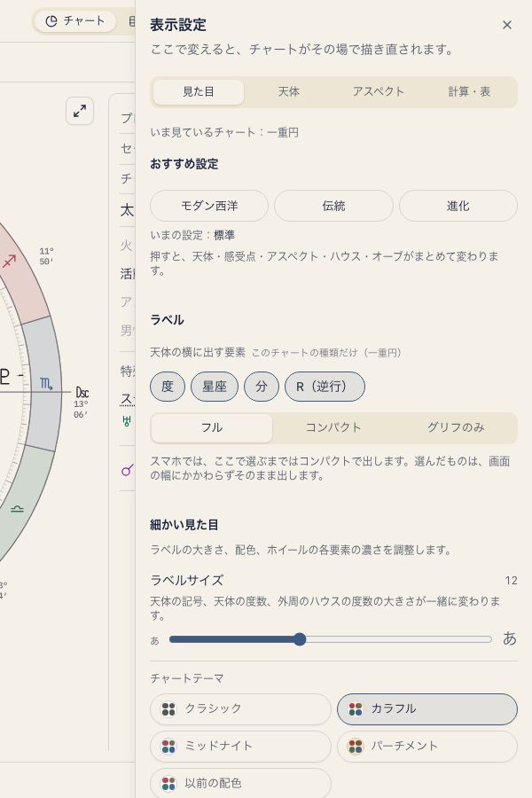Switch to the 見た目 tab
This screenshot has height=798, width=532.
[199, 91]
